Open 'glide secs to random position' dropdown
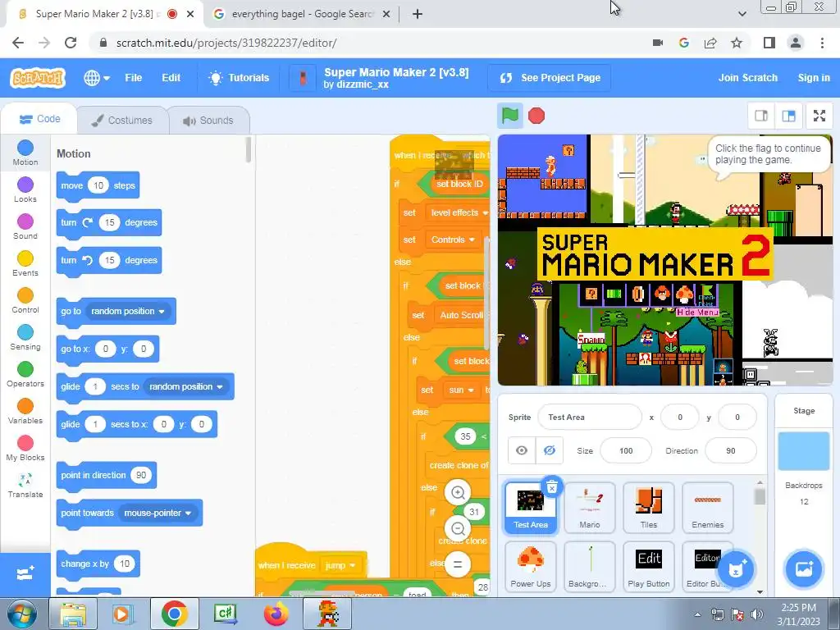 (186, 387)
